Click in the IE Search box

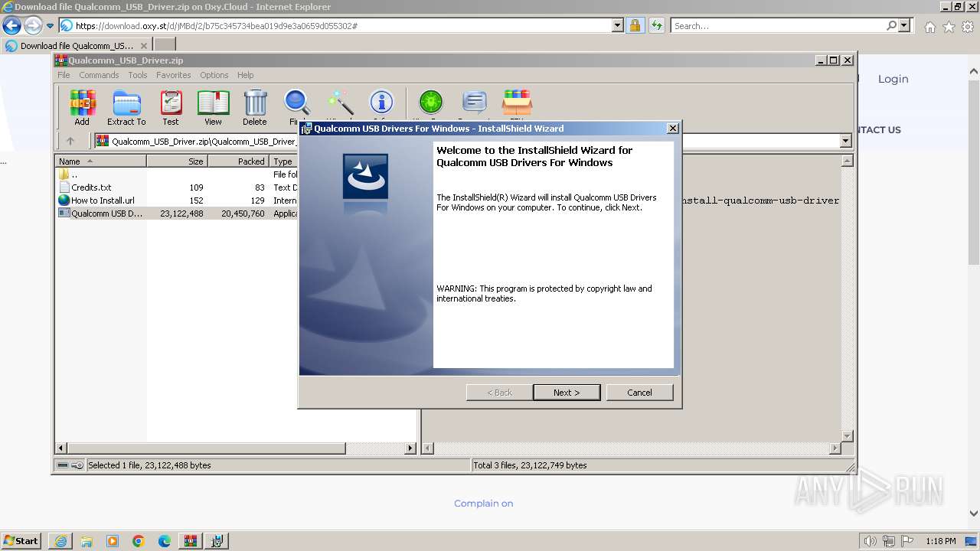coord(778,26)
